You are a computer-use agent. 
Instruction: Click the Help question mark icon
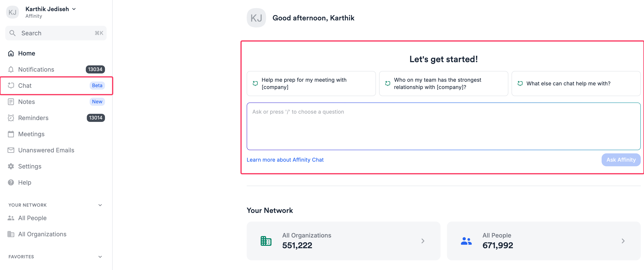tap(11, 182)
